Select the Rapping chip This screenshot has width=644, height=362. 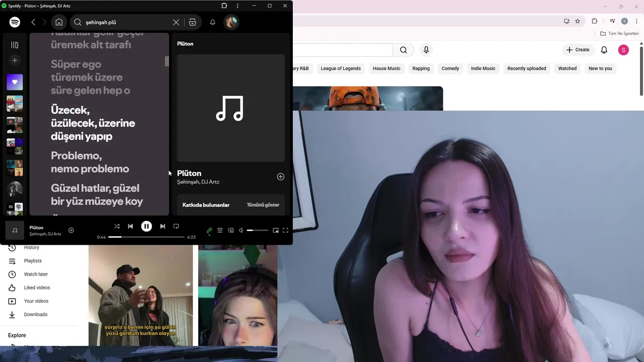(421, 68)
